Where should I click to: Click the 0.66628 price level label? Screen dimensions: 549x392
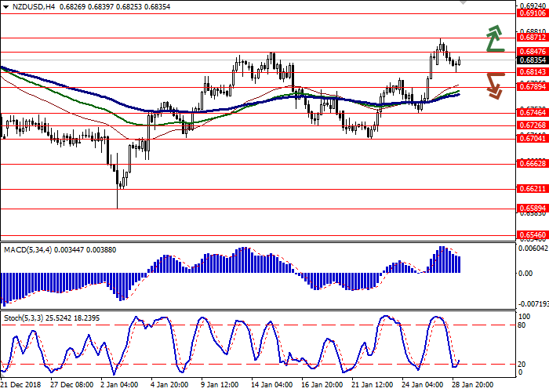coord(532,164)
